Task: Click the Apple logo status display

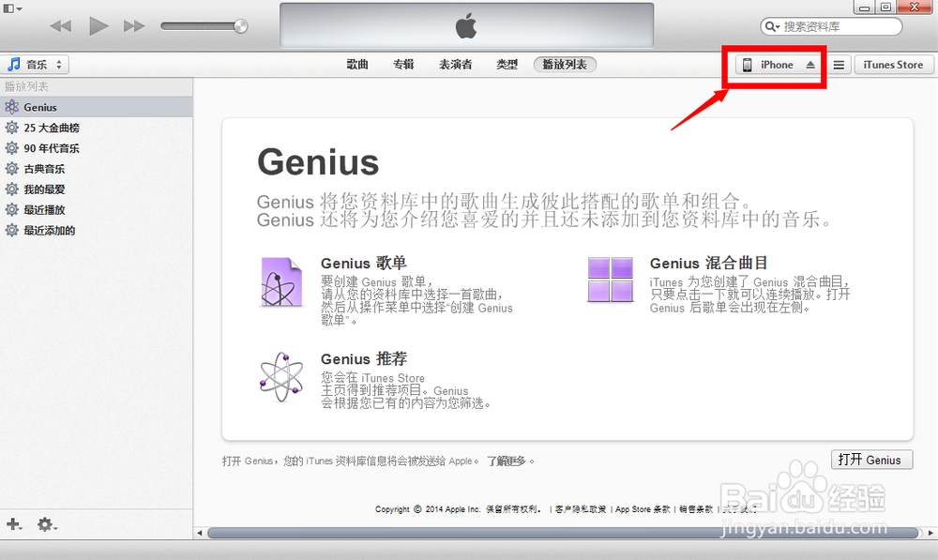Action: [x=466, y=25]
